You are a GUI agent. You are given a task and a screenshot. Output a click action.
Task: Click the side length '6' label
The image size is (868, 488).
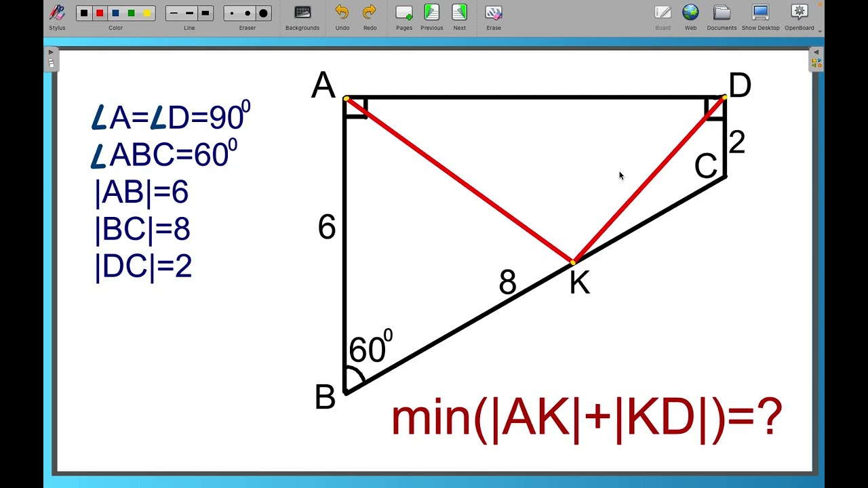pos(327,227)
